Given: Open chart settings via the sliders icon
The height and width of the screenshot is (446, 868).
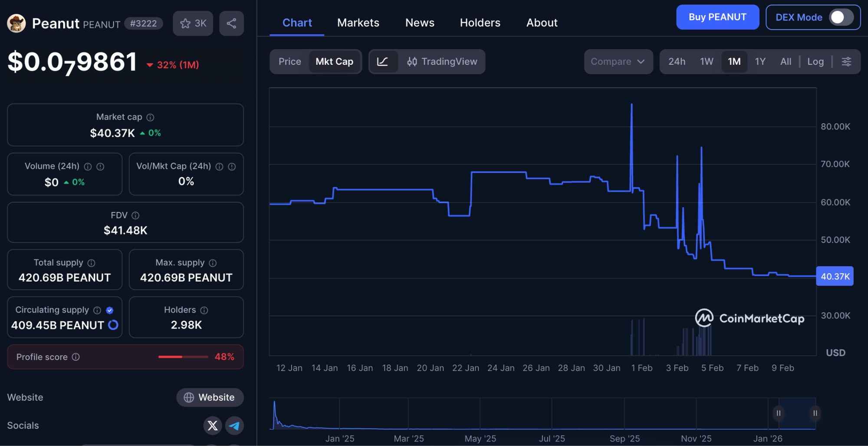Looking at the screenshot, I should pyautogui.click(x=846, y=61).
